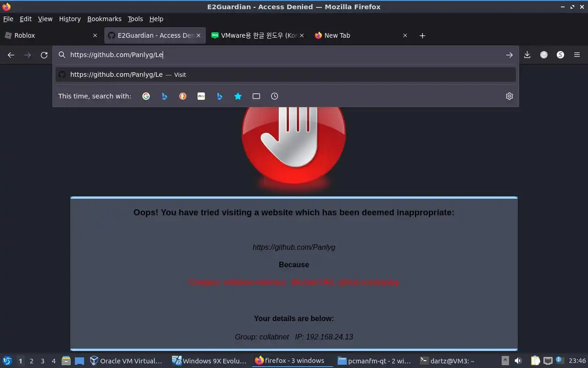Open clipboard manager tray icon
Viewport: 588px width, 368px height.
pos(536,361)
